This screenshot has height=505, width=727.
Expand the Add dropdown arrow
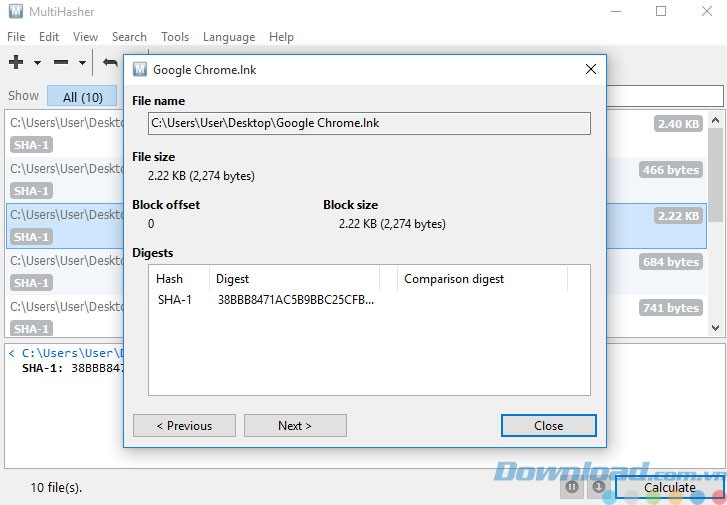[x=37, y=63]
